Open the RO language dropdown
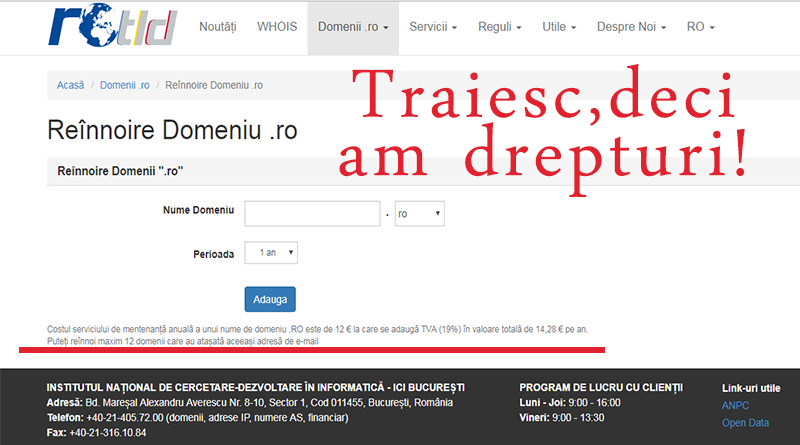The image size is (800, 445). 701,27
